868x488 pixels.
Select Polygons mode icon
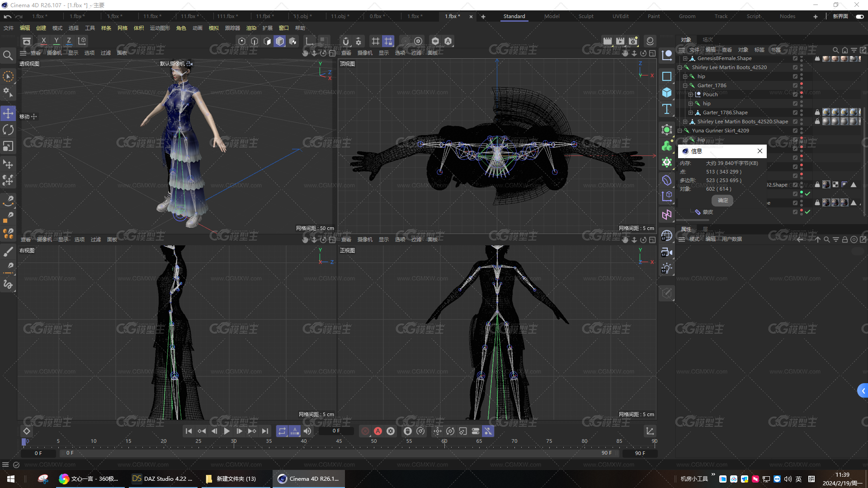pyautogui.click(x=267, y=41)
